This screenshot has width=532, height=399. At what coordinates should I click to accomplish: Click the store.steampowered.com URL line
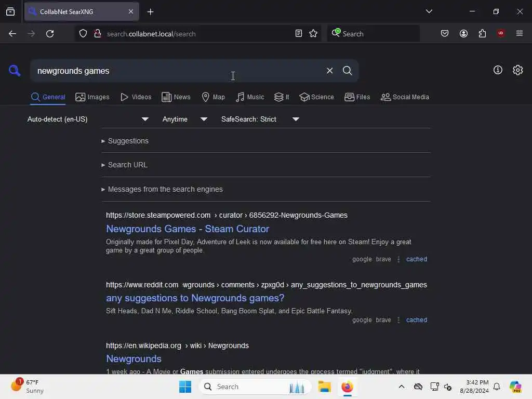(x=227, y=215)
